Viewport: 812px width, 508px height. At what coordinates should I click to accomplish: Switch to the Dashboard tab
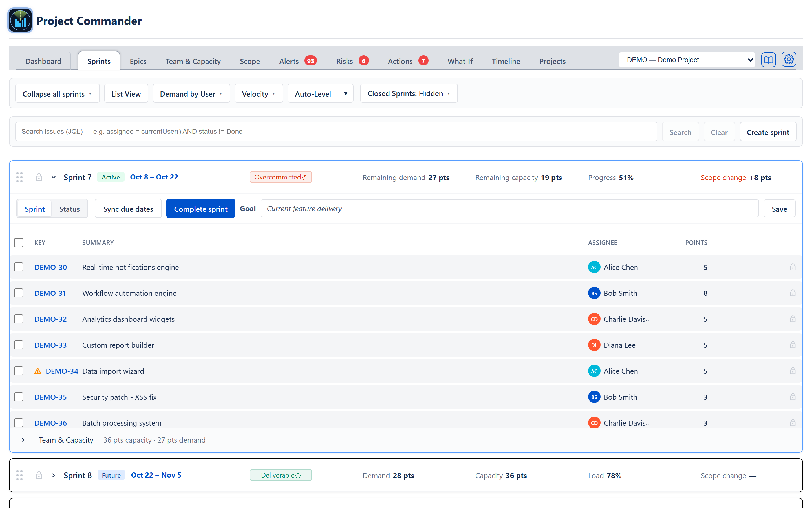[43, 61]
